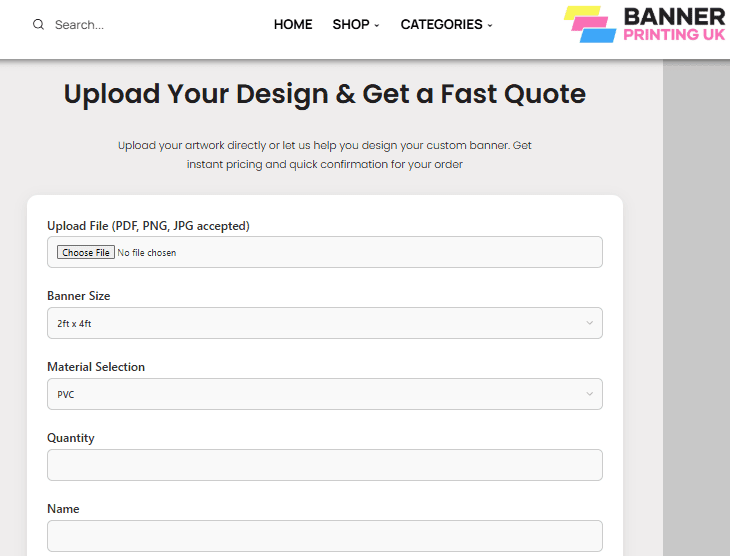This screenshot has height=556, width=730.
Task: Click the Upload File field label
Action: [148, 226]
